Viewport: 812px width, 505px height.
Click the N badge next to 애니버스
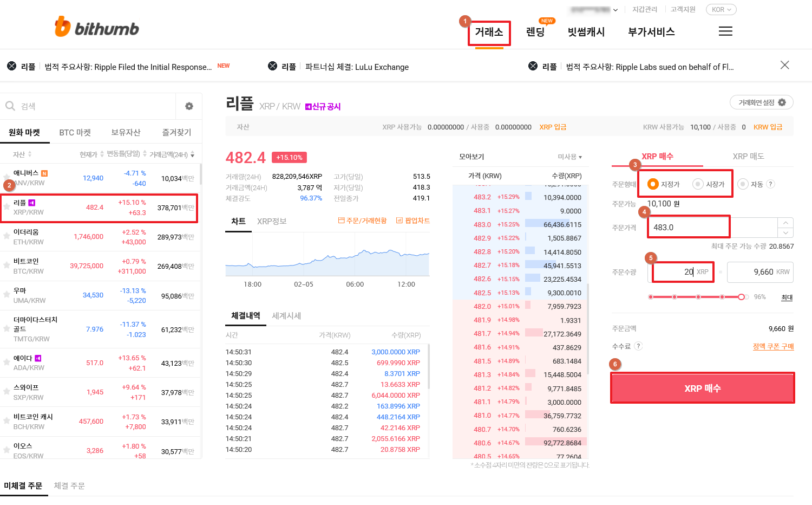tap(44, 173)
